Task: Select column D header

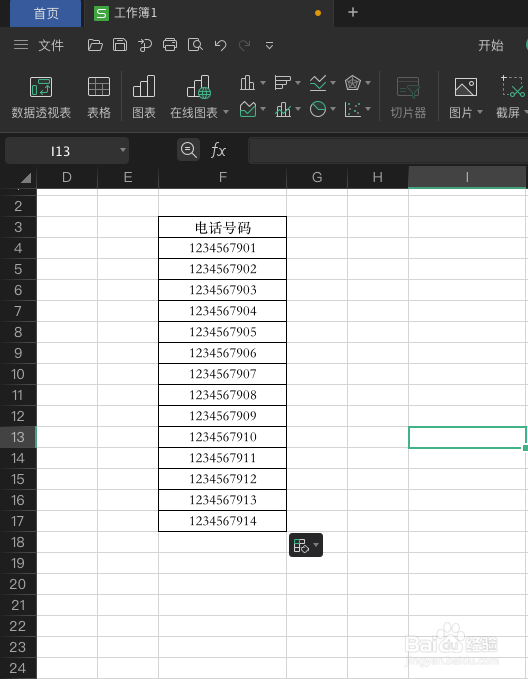Action: (67, 177)
